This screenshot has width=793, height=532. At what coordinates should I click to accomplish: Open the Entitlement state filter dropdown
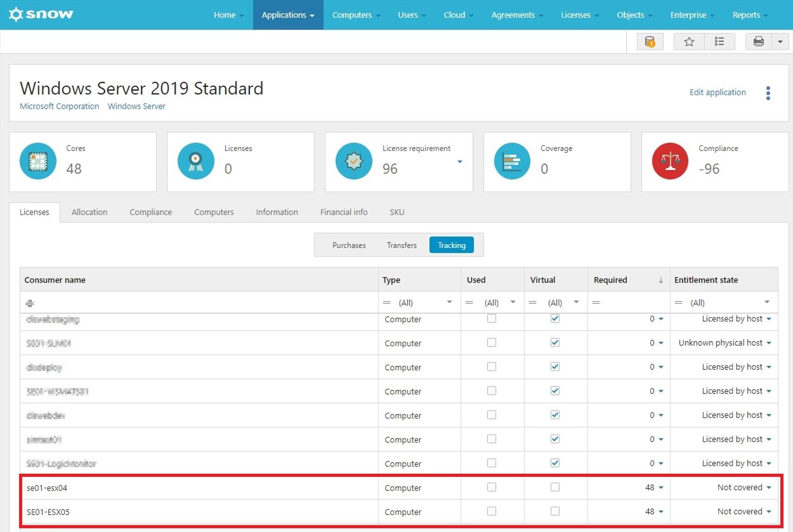[x=767, y=302]
